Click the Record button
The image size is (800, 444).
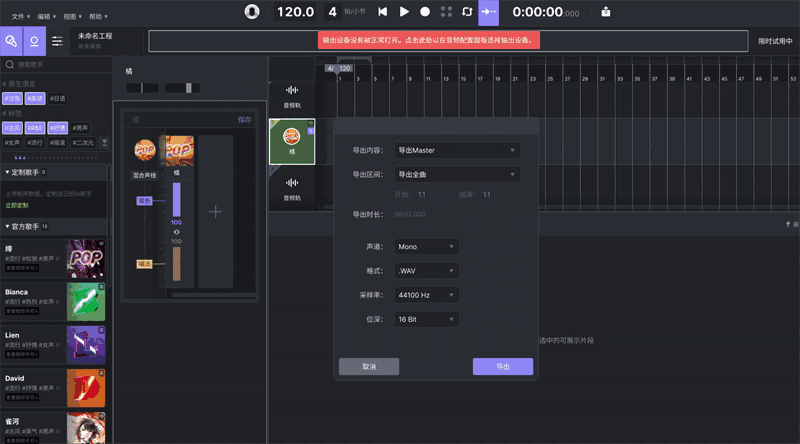point(425,12)
